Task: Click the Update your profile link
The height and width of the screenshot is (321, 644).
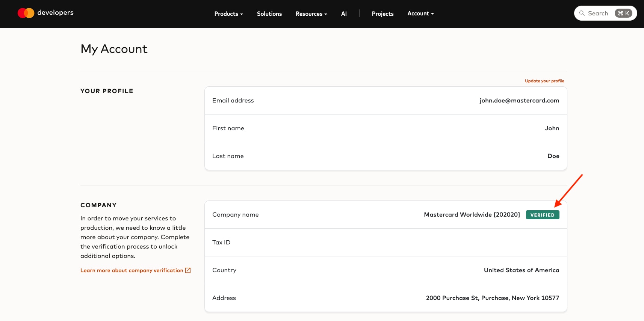Action: click(x=544, y=81)
